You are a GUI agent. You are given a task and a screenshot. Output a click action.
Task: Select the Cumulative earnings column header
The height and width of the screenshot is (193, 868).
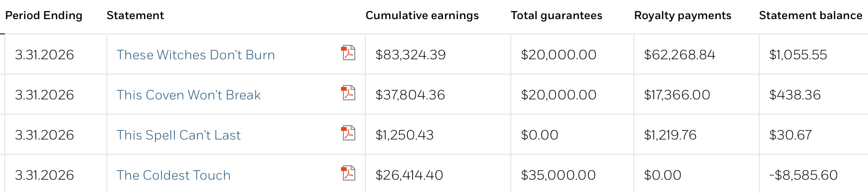(422, 16)
